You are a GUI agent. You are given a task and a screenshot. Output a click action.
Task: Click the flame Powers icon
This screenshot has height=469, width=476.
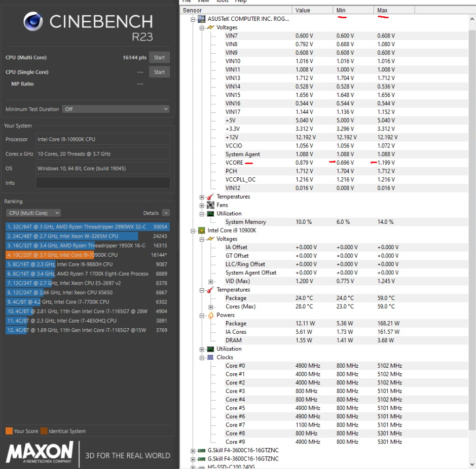point(210,315)
